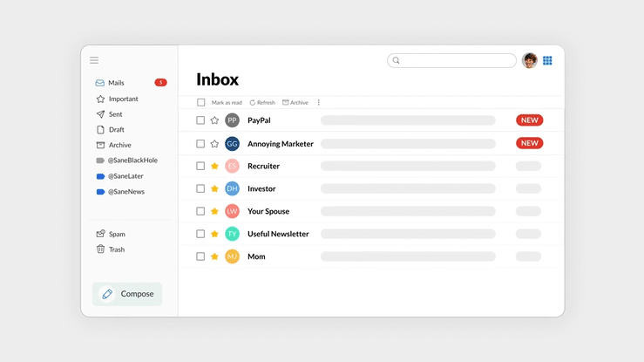
Task: Open the Trash folder
Action: [116, 249]
